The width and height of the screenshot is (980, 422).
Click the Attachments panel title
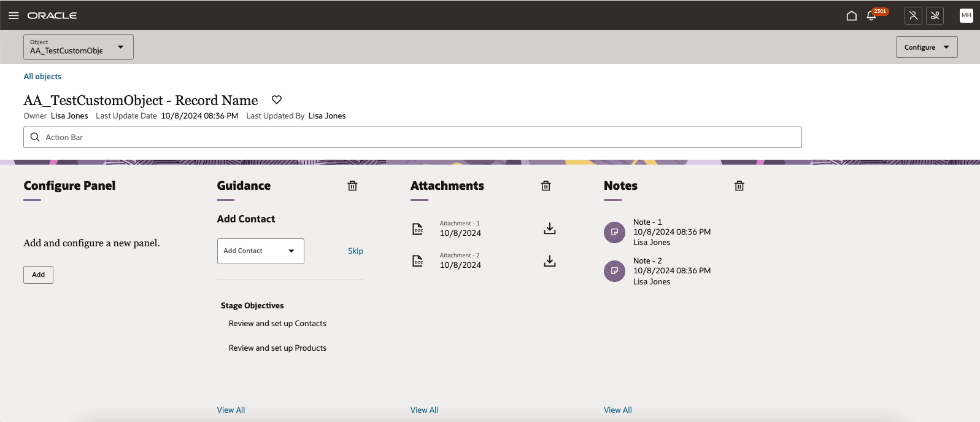pos(447,186)
